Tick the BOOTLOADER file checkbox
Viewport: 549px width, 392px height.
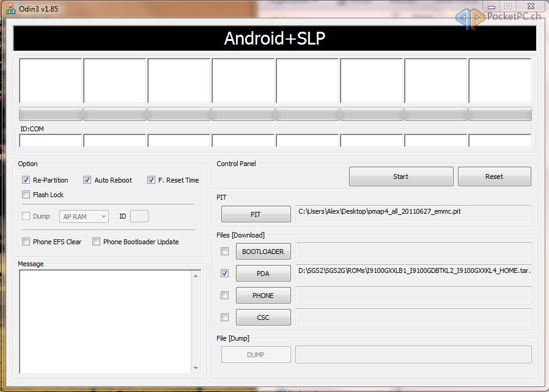[225, 251]
